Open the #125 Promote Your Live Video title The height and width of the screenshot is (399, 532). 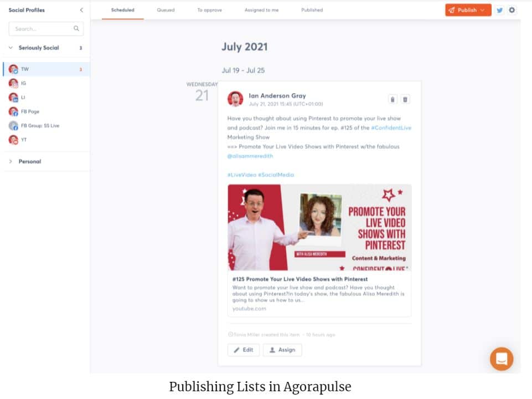(300, 279)
